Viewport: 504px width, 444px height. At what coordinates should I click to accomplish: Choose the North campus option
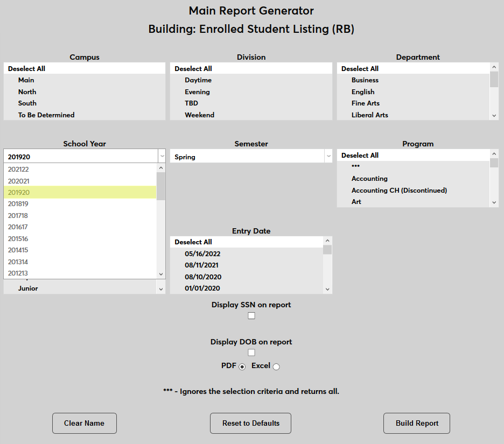coord(27,91)
